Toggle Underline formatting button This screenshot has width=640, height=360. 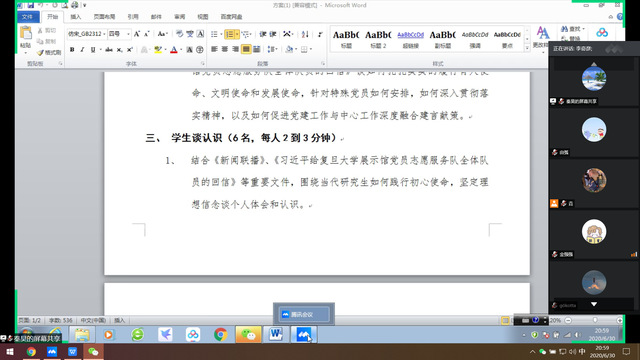[93, 50]
